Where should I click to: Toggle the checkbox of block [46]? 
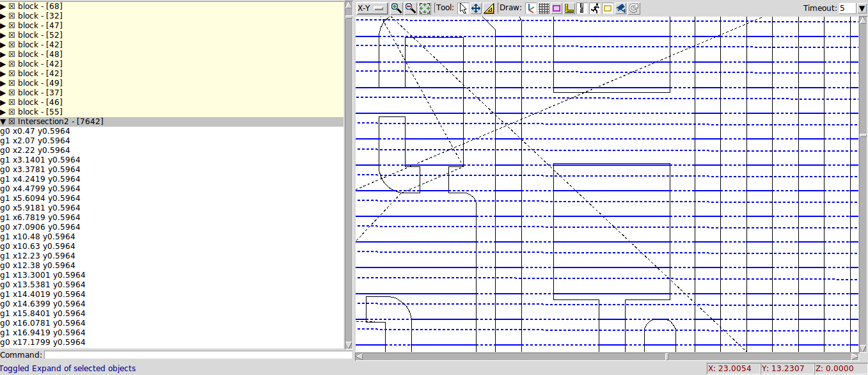tap(12, 102)
